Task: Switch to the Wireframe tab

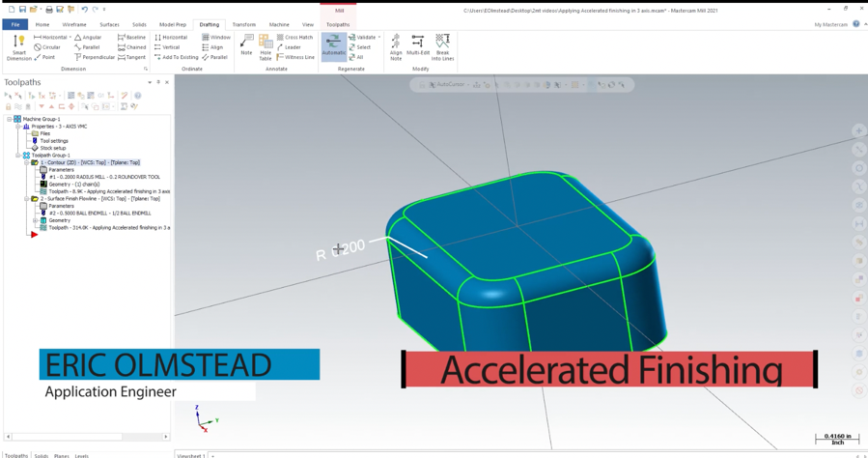Action: [74, 24]
